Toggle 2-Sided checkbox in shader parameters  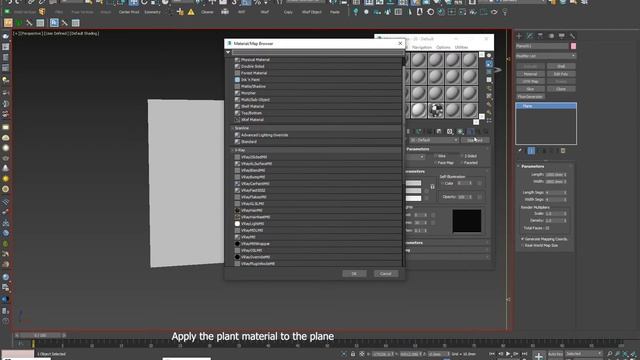point(462,156)
